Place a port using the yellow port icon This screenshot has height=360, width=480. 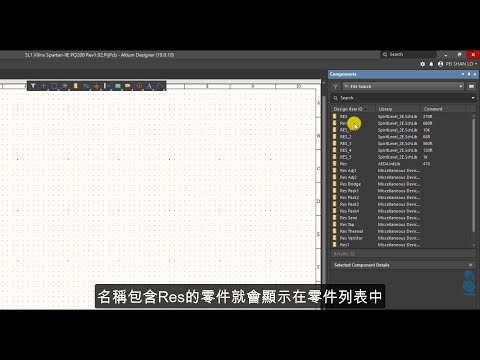[128, 86]
